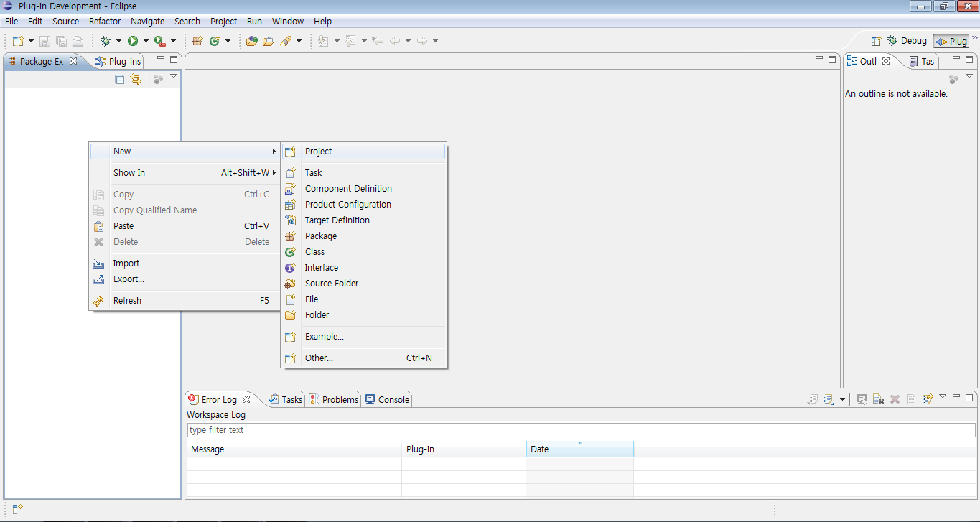Choose Task in New submenu

point(363,173)
